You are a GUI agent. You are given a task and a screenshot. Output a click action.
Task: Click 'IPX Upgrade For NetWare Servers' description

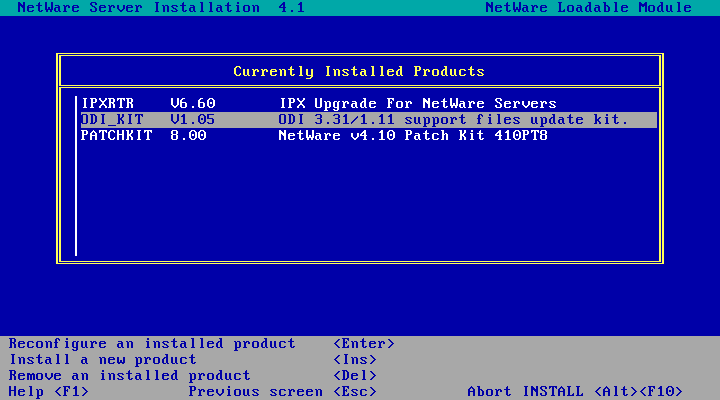click(x=418, y=103)
